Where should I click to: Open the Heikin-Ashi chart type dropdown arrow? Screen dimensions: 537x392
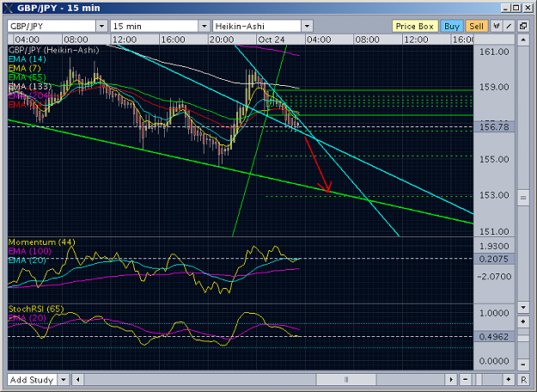tap(308, 26)
